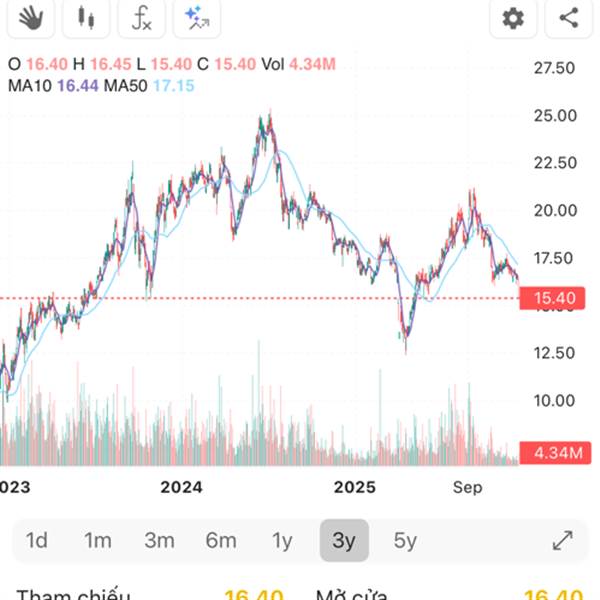This screenshot has width=600, height=600.
Task: Click the red 15.40 current price tag
Action: point(553,298)
